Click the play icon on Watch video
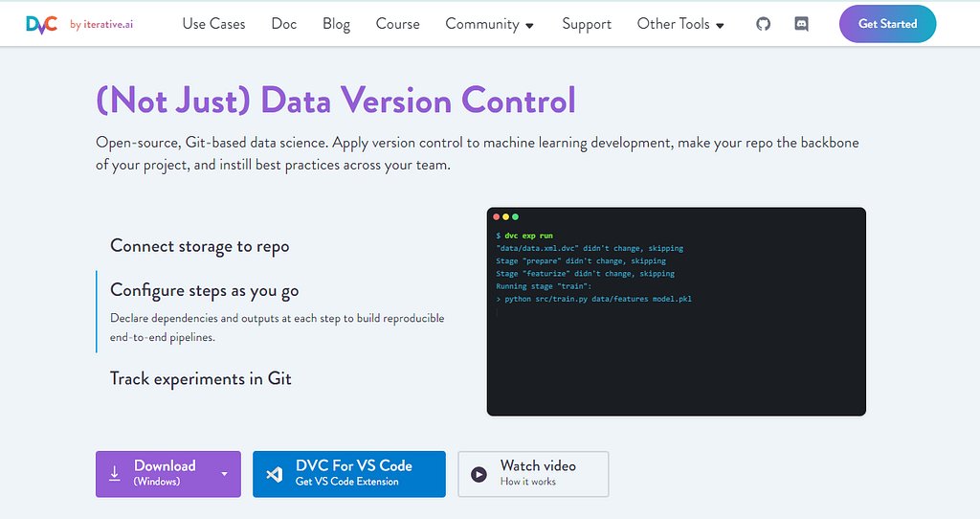The height and width of the screenshot is (519, 980). pyautogui.click(x=479, y=474)
